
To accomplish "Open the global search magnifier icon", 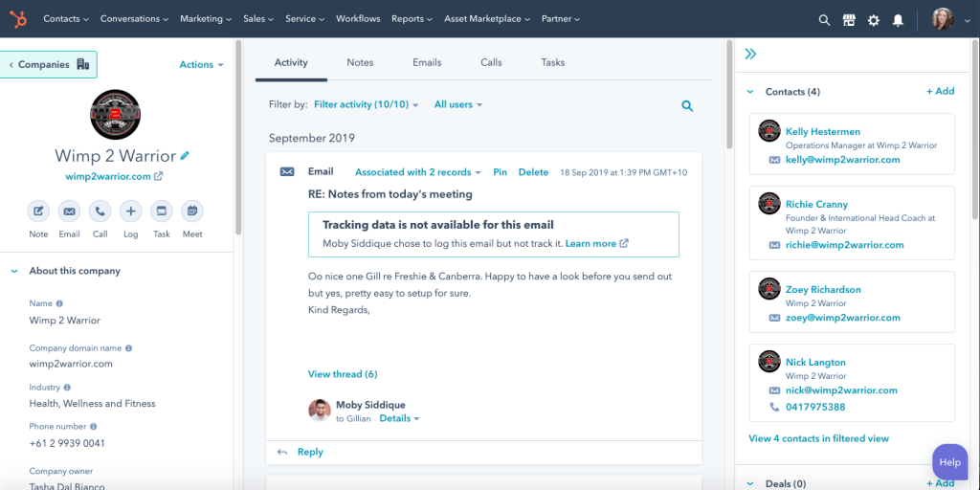I will click(x=824, y=20).
